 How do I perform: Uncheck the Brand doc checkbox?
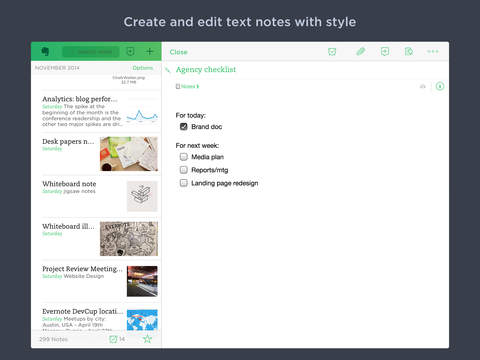point(183,126)
